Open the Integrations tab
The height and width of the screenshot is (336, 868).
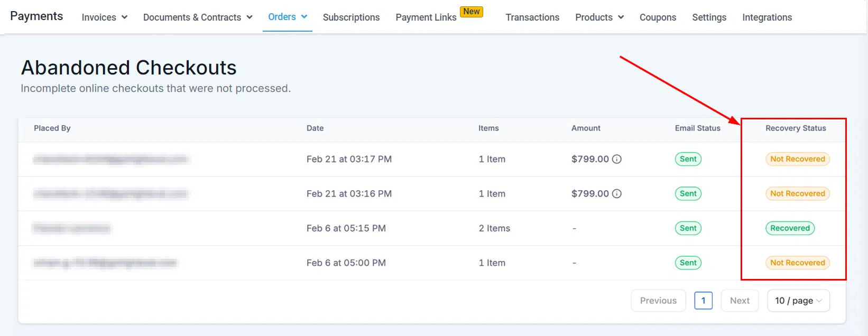click(767, 17)
